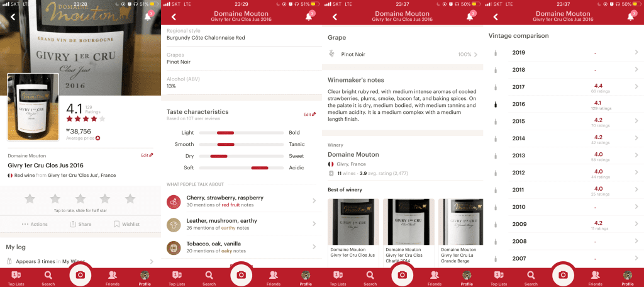644x287 pixels.
Task: Open Top Lists tab on bottle photo screen
Action: click(16, 278)
